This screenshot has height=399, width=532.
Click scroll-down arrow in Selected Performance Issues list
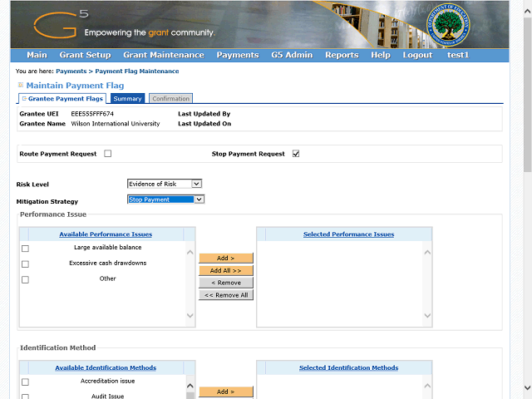point(427,316)
